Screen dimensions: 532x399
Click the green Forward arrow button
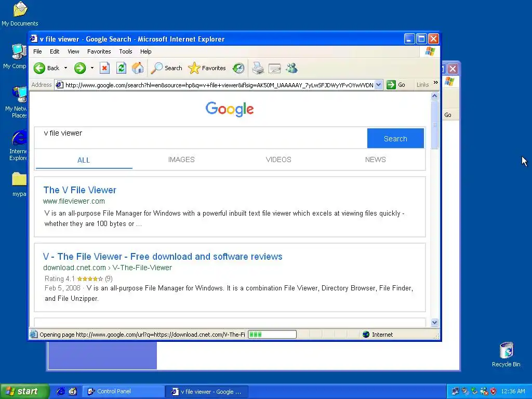coord(80,68)
